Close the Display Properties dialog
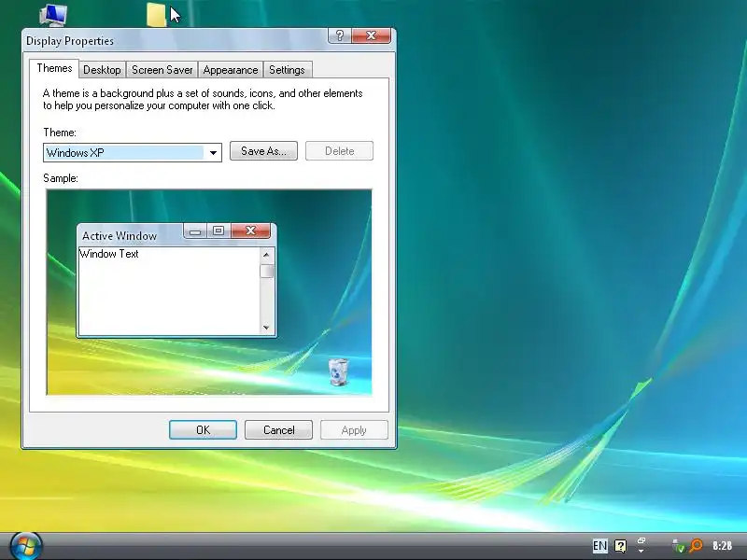 coord(371,35)
